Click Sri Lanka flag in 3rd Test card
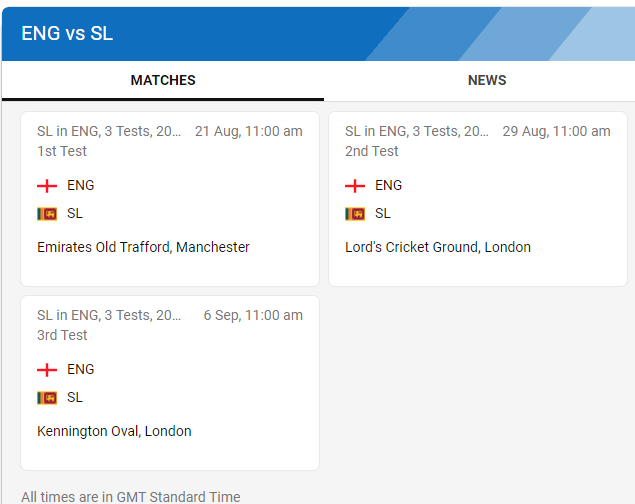This screenshot has width=635, height=504. point(47,398)
